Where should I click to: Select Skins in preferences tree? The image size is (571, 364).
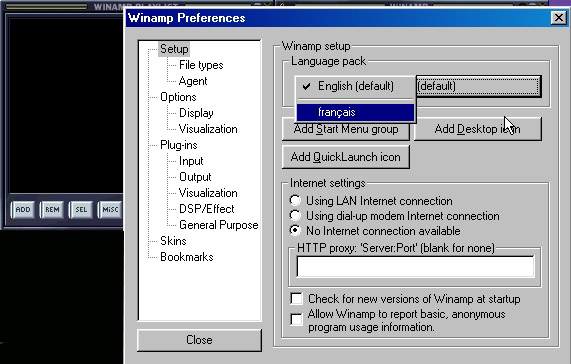click(173, 241)
